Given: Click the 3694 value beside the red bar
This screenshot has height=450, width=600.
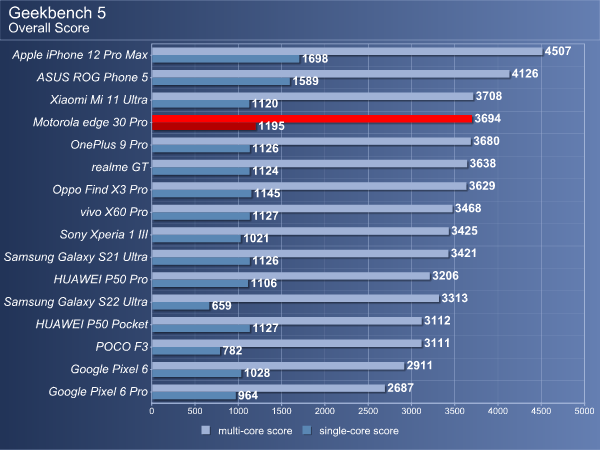Looking at the screenshot, I should 488,119.
